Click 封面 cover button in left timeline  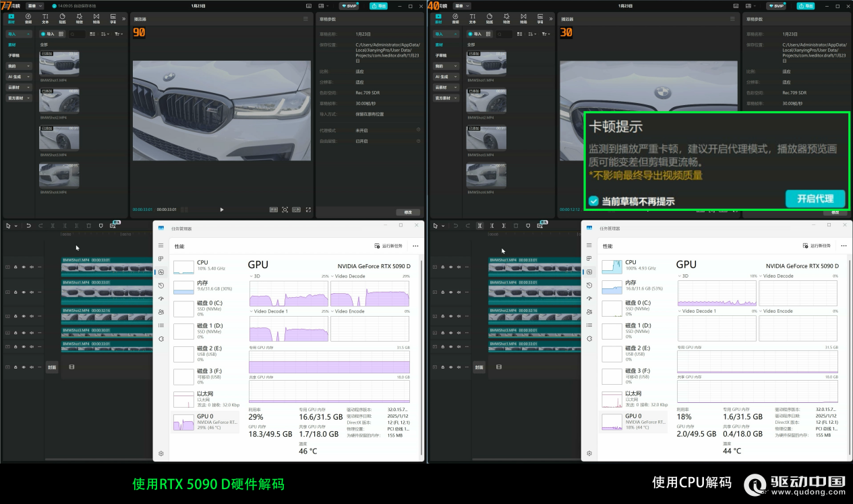point(53,367)
